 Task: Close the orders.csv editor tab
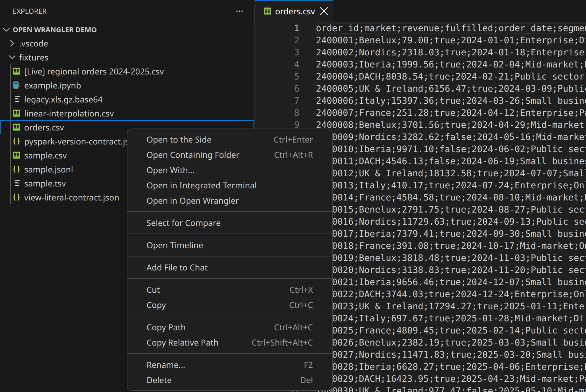pos(324,11)
